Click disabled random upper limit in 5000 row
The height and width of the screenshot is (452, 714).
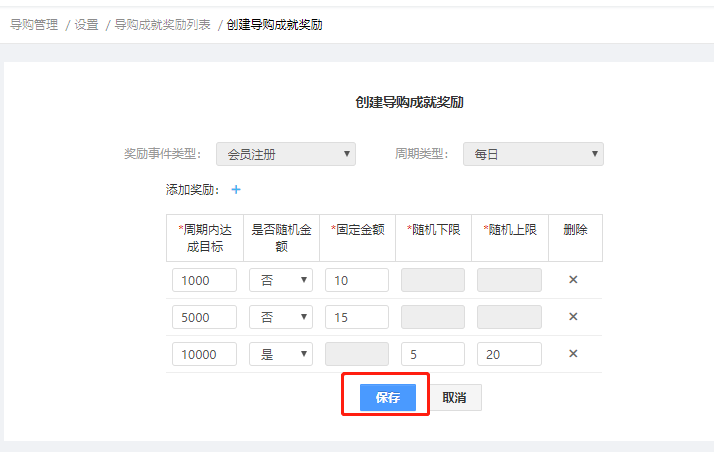[510, 317]
